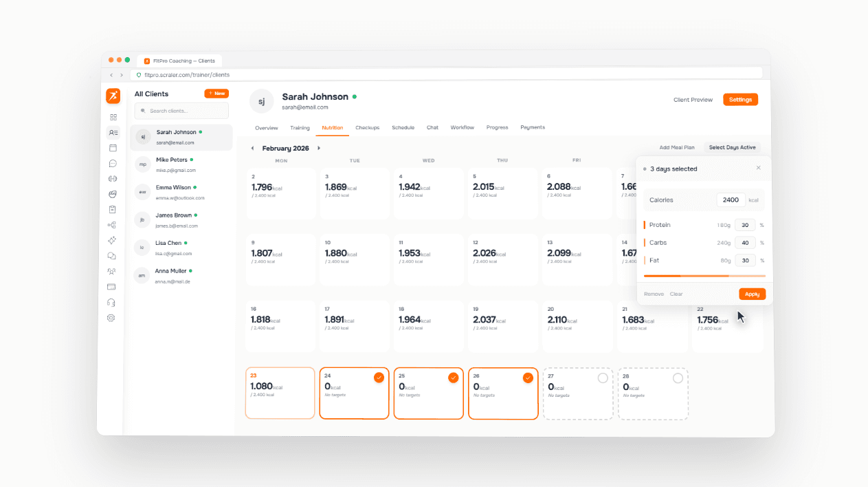Click the Calories input field
868x487 pixels.
pyautogui.click(x=731, y=200)
